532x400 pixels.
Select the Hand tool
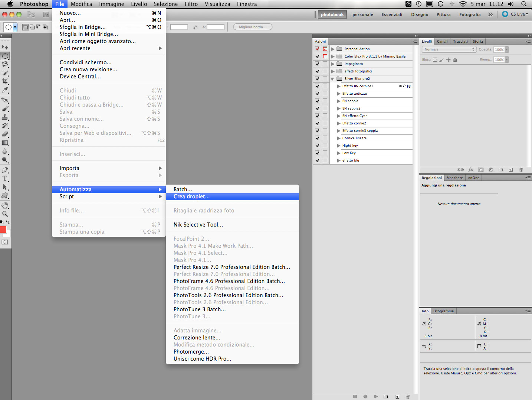click(x=5, y=205)
